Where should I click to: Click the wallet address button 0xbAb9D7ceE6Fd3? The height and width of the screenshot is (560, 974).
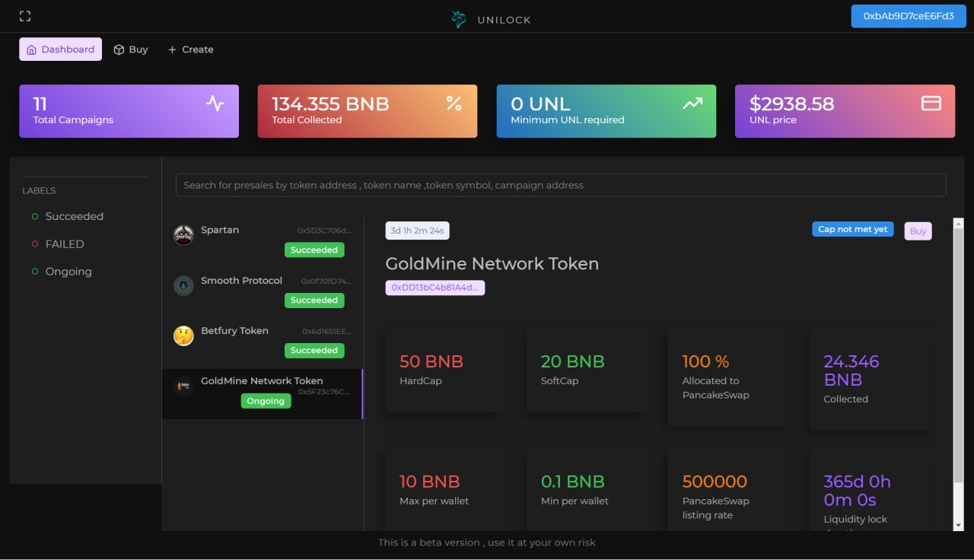(909, 16)
